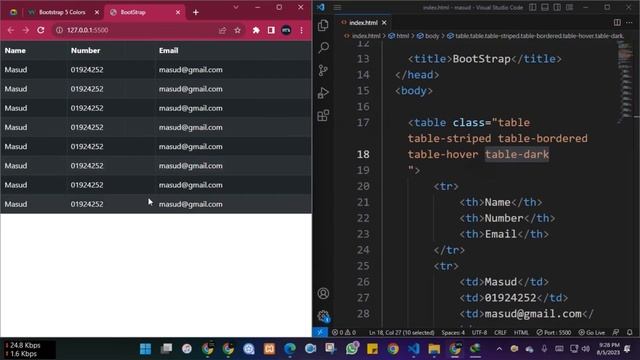Viewport: 640px width, 360px height.
Task: Open the Manage gear menu
Action: pyautogui.click(x=323, y=316)
